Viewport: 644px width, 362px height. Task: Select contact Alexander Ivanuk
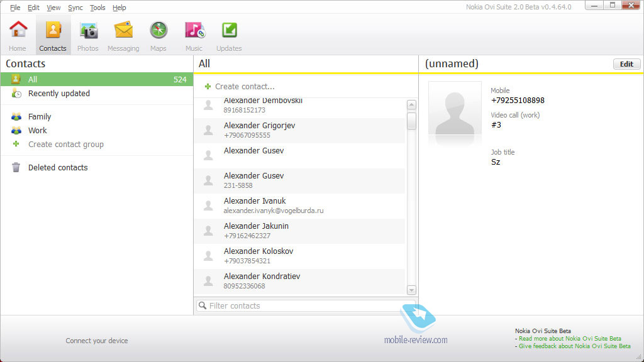tap(300, 206)
